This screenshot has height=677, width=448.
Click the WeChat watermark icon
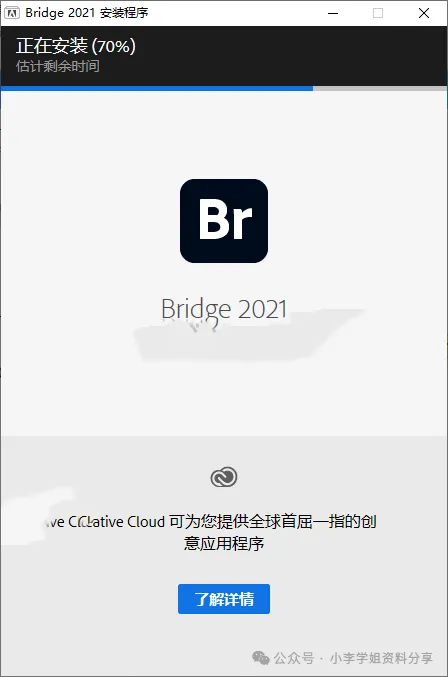pyautogui.click(x=261, y=658)
